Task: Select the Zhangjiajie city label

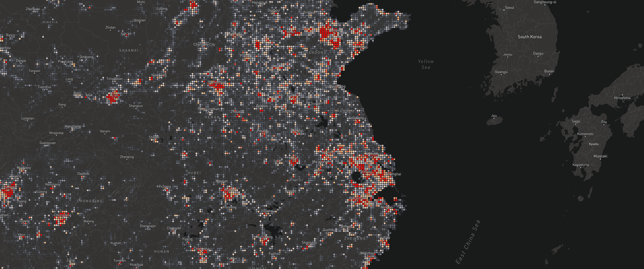Action: (x=147, y=226)
